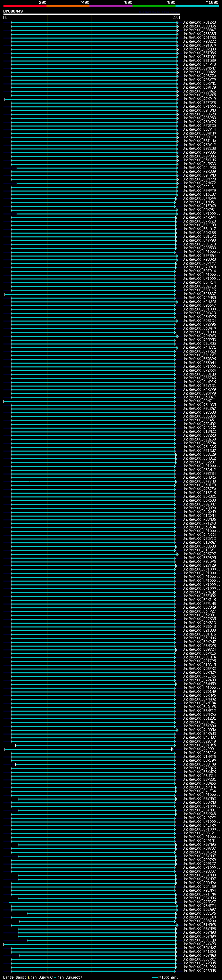Viewport: 222px width, 980px height.
Task: Click hit label UniRef100_Q54J69
Action: [199, 886]
